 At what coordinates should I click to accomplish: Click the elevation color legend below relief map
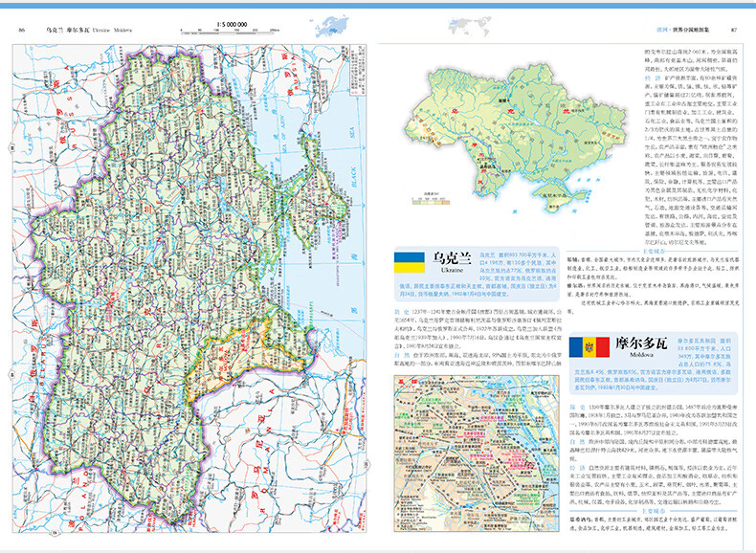click(431, 202)
